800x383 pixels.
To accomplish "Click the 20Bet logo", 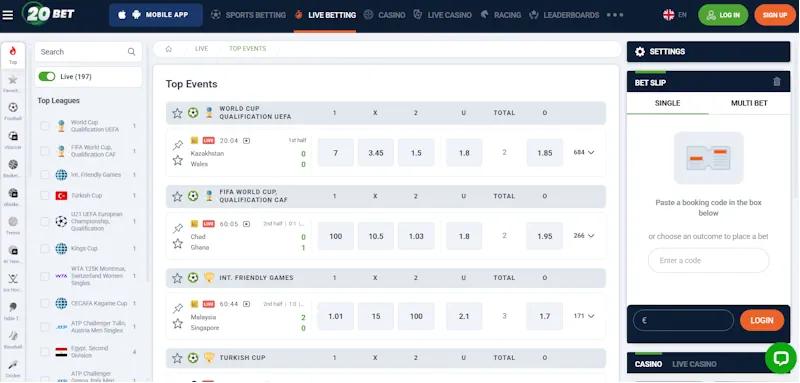I will [49, 14].
